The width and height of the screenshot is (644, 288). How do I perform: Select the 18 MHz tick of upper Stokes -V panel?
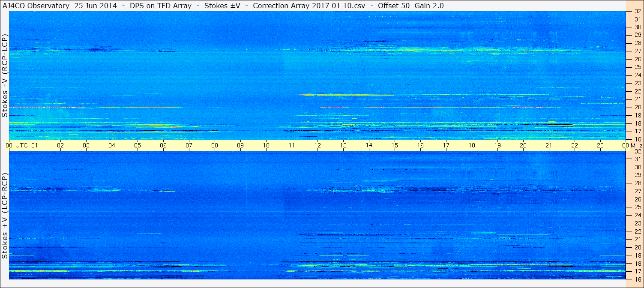click(x=637, y=123)
